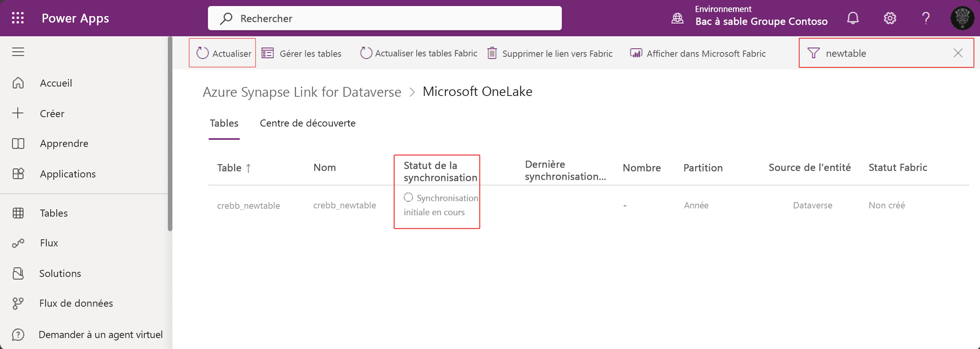Image resolution: width=980 pixels, height=349 pixels.
Task: Click the Créer plus icon
Action: (18, 113)
